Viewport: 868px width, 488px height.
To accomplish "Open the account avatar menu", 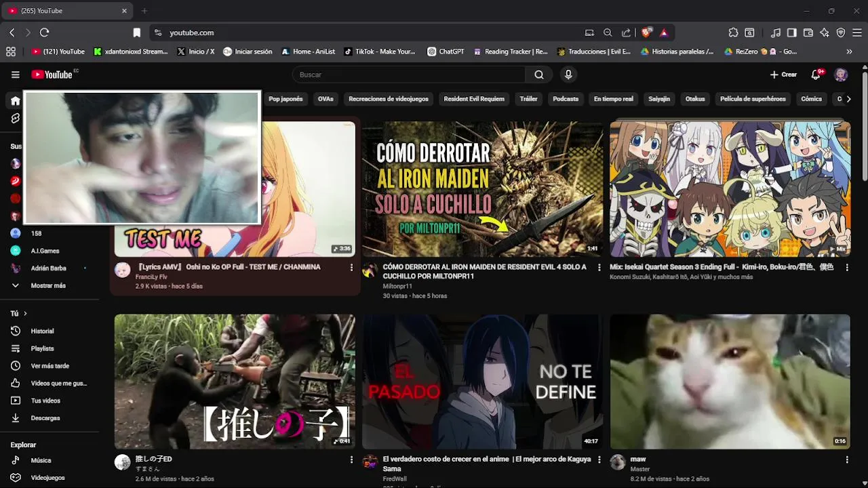I will click(841, 75).
